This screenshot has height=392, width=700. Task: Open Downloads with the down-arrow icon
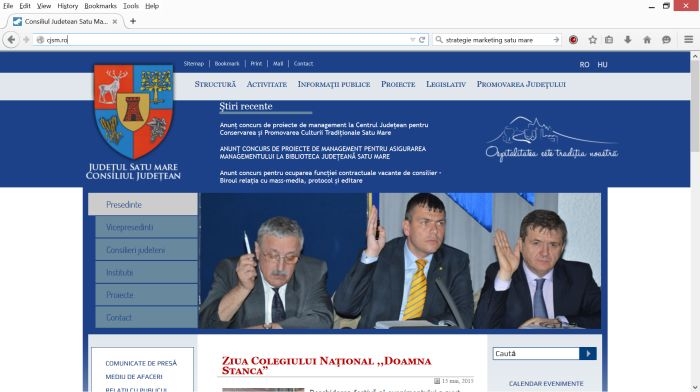[x=628, y=40]
